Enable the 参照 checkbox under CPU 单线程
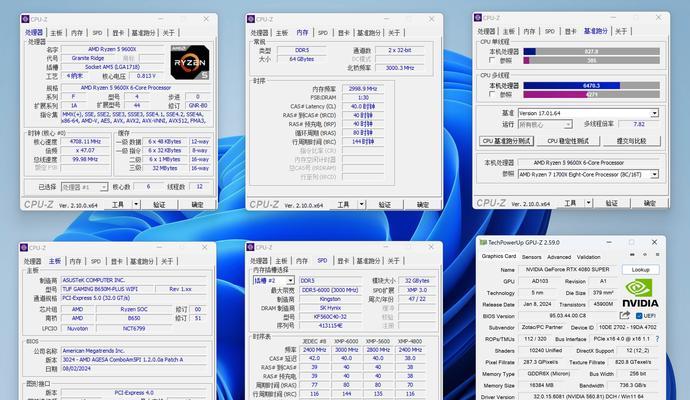Viewport: 690px width, 400px height. [x=492, y=60]
